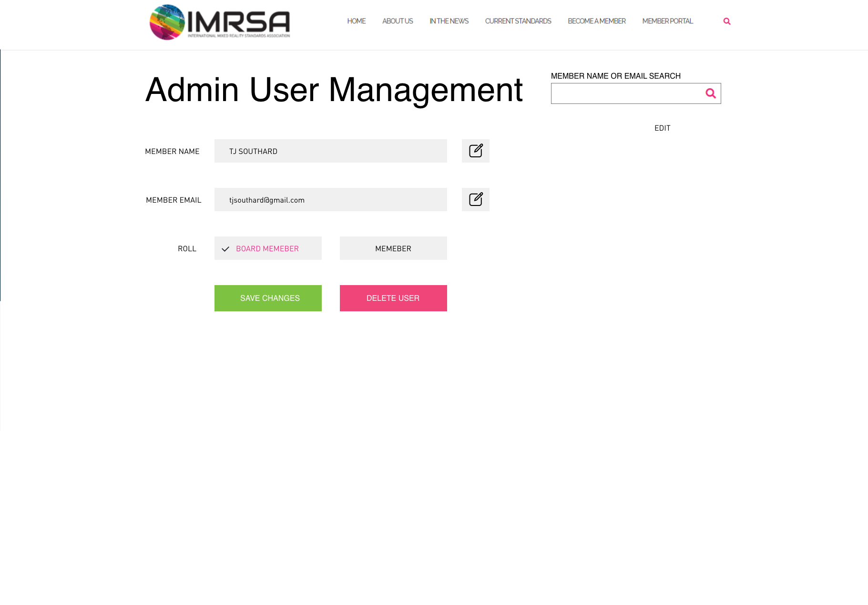Go to Become A Member

596,21
